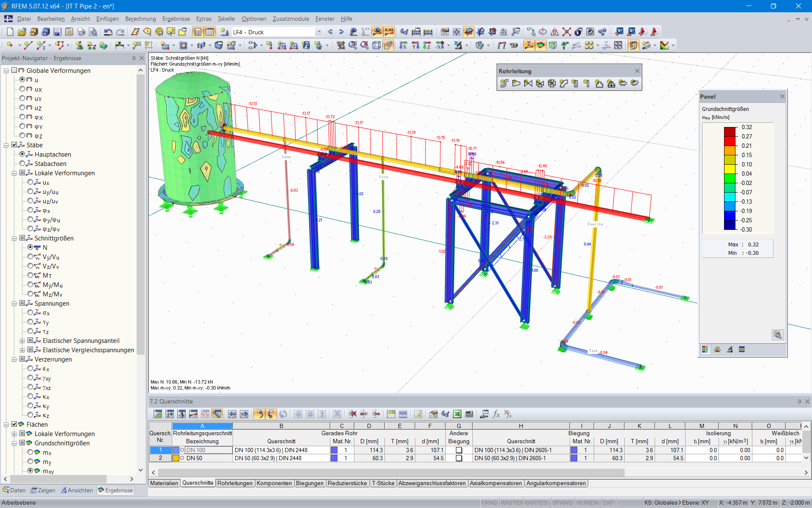Click the FANG status bar button
Viewport: 812px width, 508px height.
tap(489, 502)
